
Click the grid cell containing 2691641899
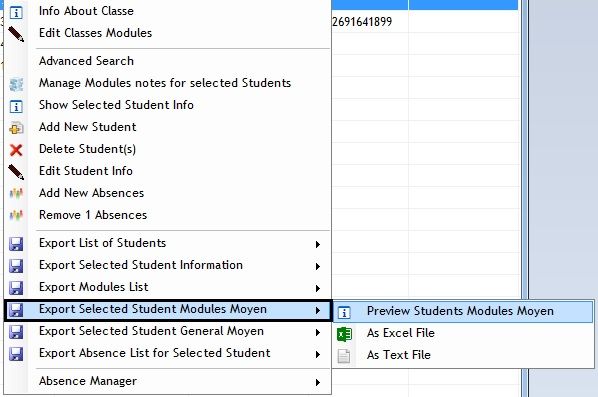pos(370,22)
